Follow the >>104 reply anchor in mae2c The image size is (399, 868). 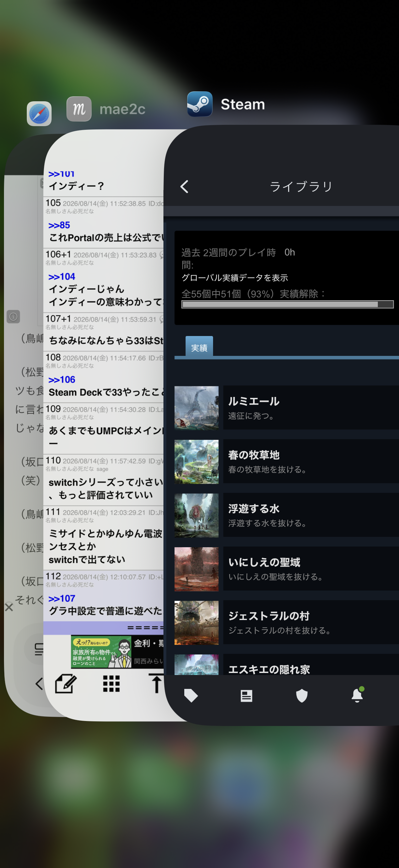click(x=62, y=277)
